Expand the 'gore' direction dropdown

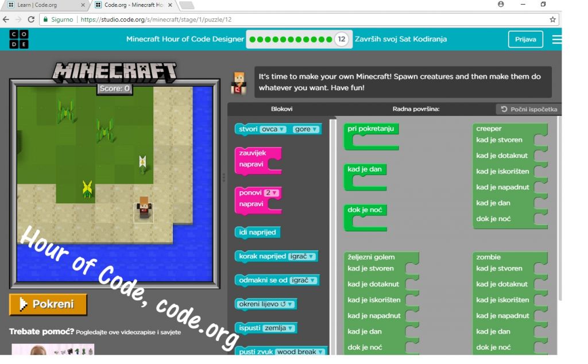305,129
